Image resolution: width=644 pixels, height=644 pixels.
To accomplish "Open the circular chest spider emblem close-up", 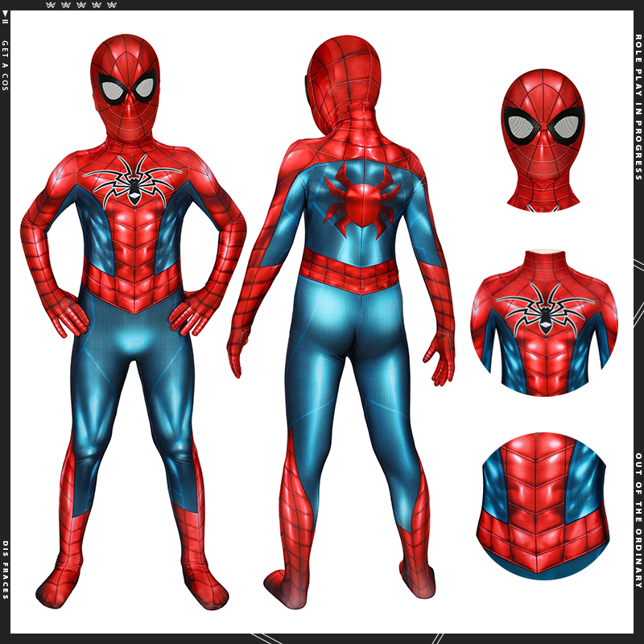I will (544, 323).
